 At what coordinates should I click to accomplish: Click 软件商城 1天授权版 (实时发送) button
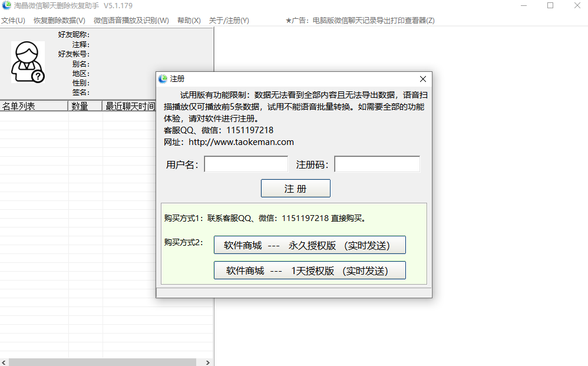(310, 271)
